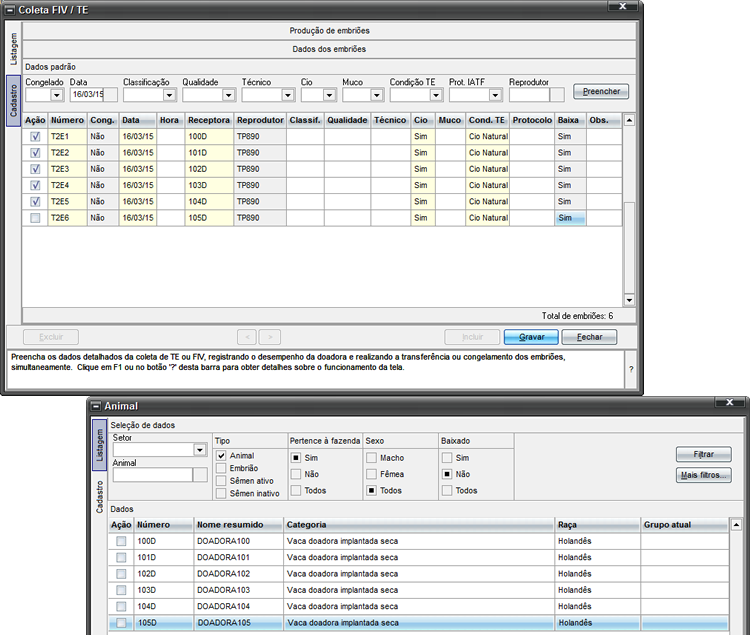Open the Classificação dropdown
Image resolution: width=750 pixels, height=635 pixels.
click(169, 95)
